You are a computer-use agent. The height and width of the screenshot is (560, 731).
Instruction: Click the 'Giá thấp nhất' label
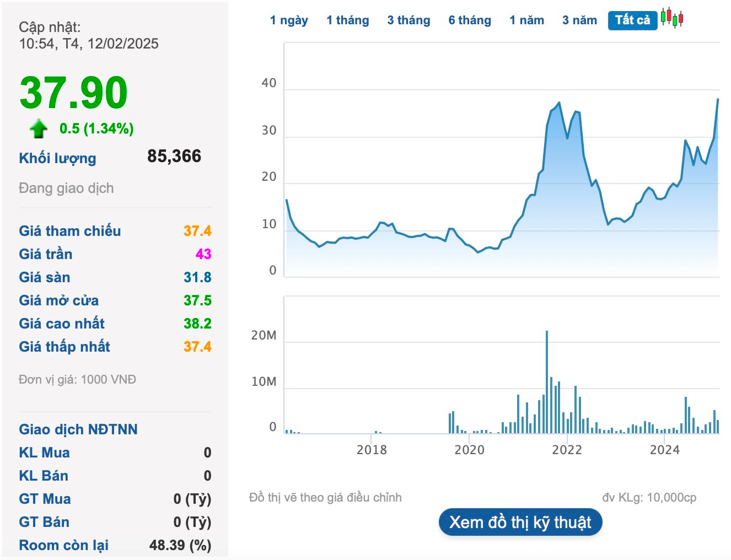coord(64,347)
